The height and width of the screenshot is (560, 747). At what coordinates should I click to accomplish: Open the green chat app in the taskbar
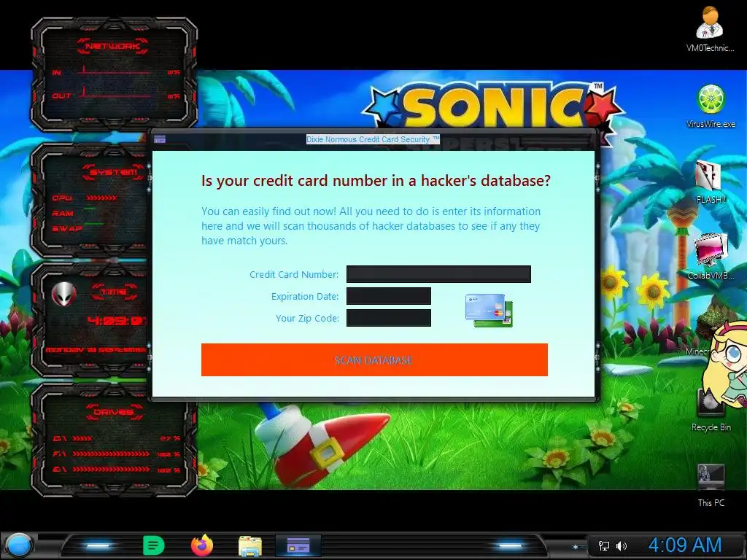point(153,545)
